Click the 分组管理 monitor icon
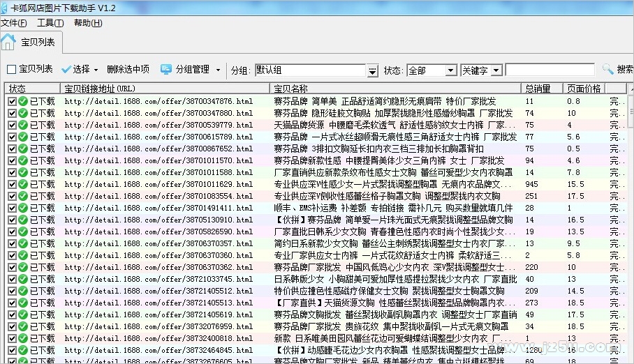634x364 pixels. 165,69
